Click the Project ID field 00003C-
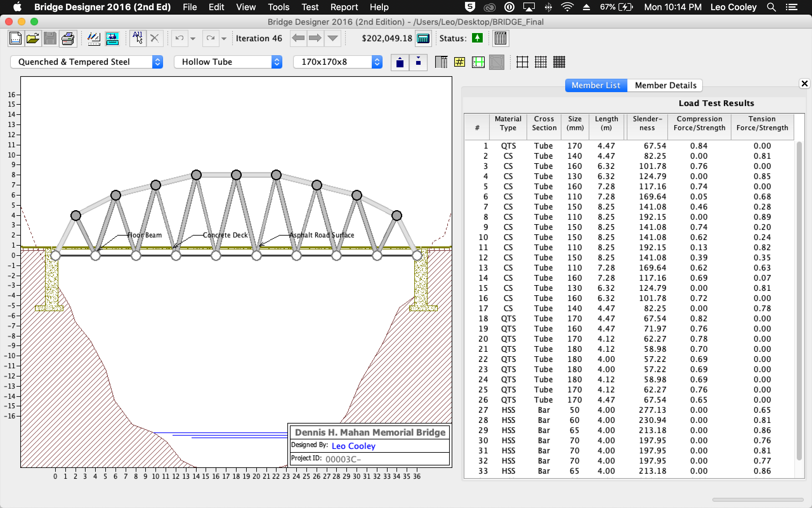The width and height of the screenshot is (812, 508). click(x=343, y=459)
